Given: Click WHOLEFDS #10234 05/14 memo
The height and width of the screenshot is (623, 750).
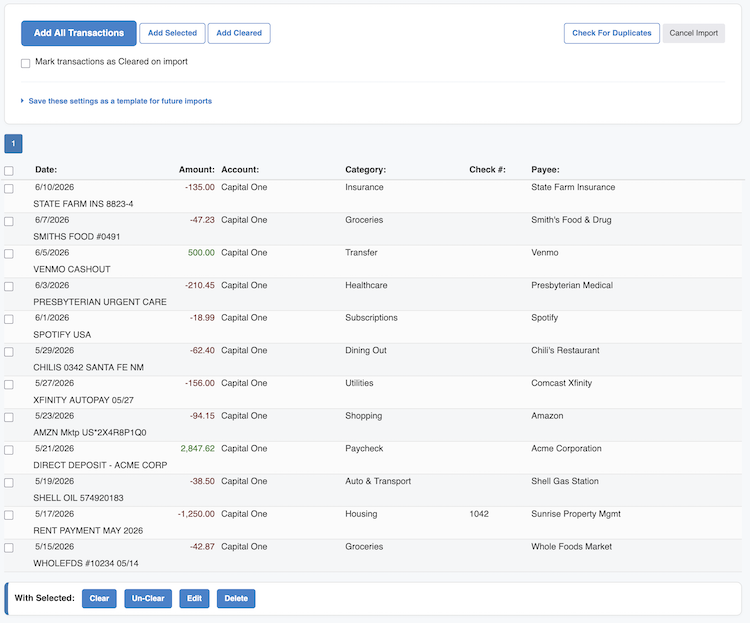Looking at the screenshot, I should click(86, 563).
